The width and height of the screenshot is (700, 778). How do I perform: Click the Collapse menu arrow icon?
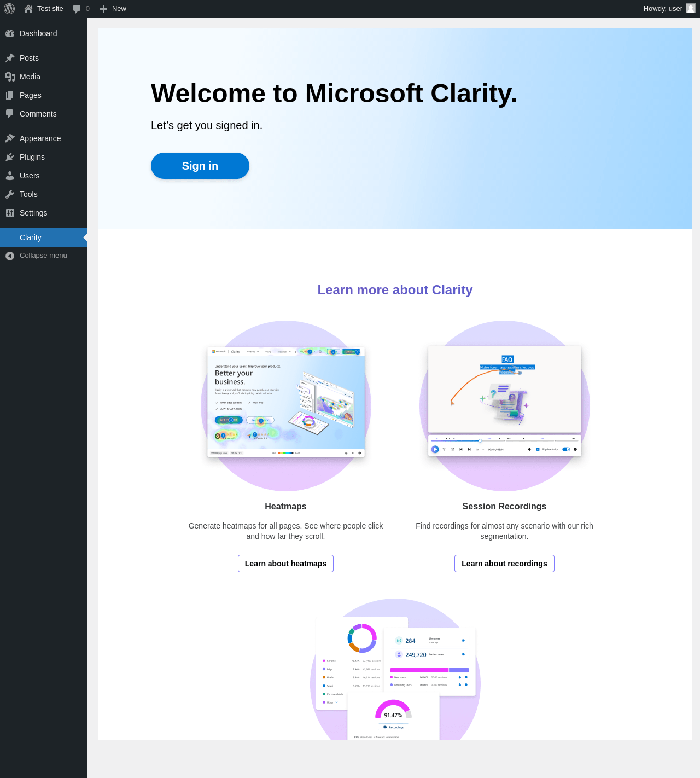point(10,256)
